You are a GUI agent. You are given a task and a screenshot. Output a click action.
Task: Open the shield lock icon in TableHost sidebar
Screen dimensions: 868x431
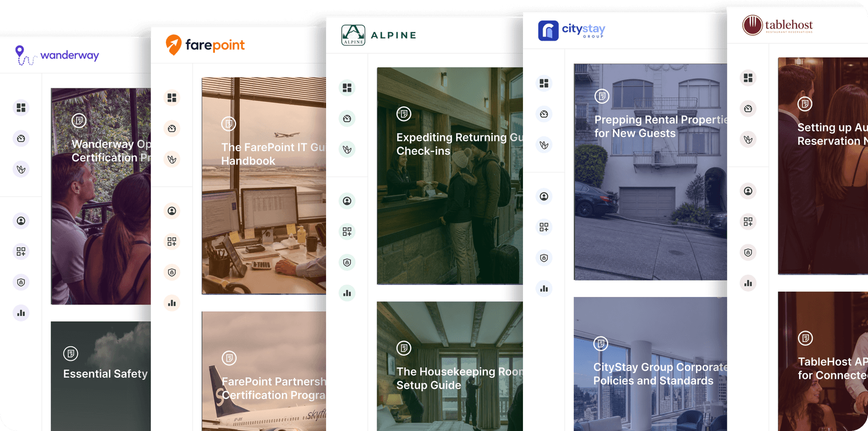748,252
